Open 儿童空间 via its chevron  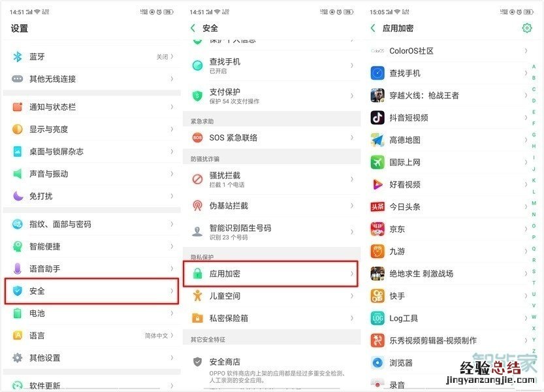click(x=353, y=296)
